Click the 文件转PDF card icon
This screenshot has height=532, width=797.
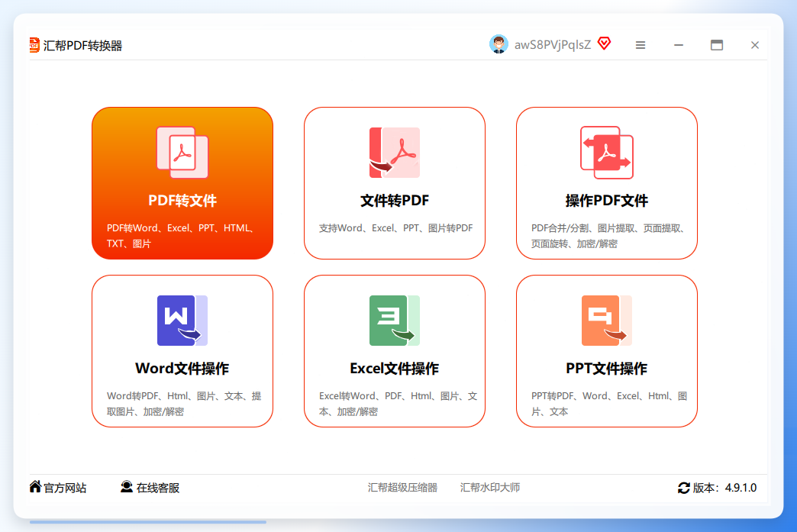point(395,153)
